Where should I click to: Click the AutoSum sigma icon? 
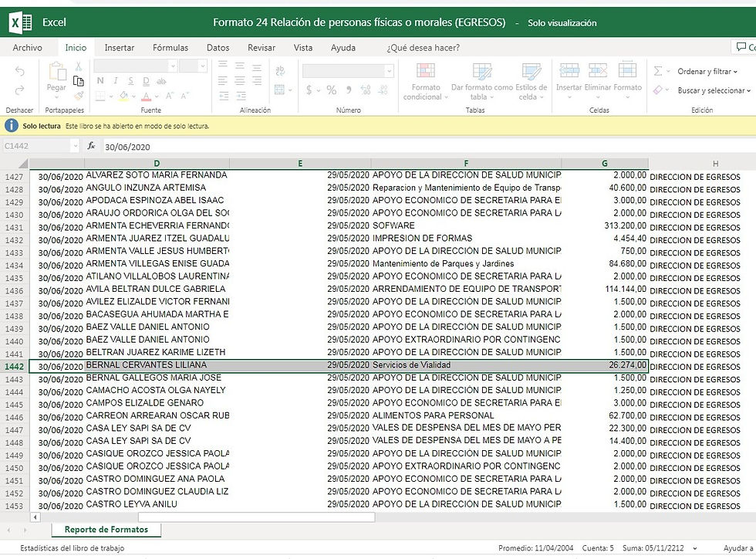[658, 71]
